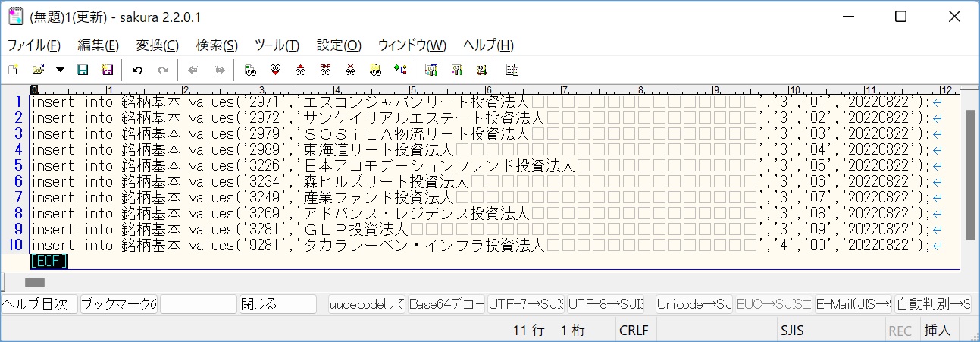The image size is (980, 342).
Task: Open the Replace dialog icon
Action: pos(325,70)
